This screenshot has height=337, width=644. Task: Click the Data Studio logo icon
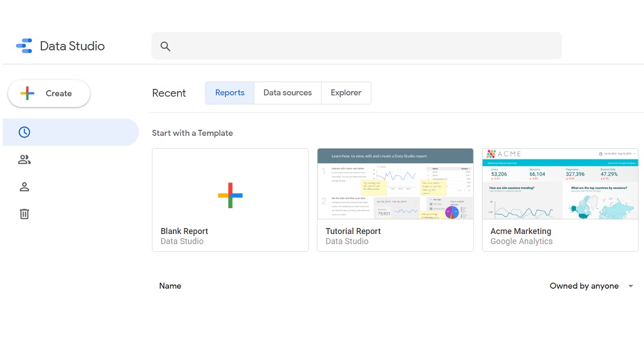[24, 46]
